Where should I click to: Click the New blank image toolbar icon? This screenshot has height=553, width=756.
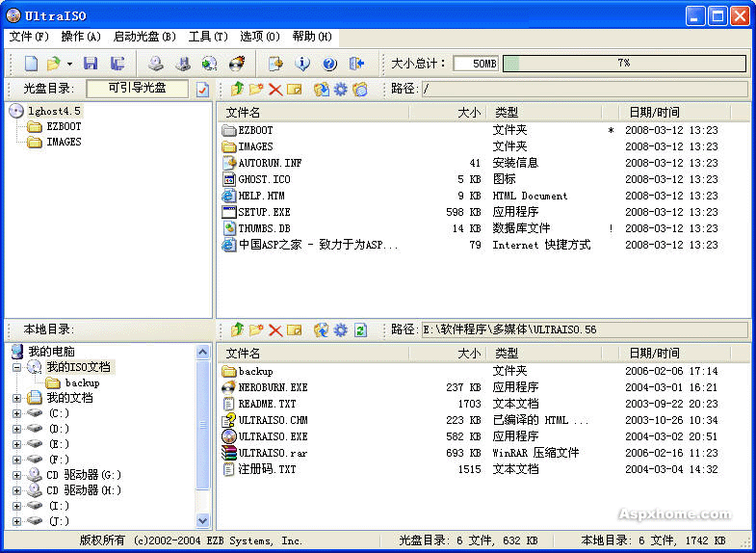(x=32, y=64)
